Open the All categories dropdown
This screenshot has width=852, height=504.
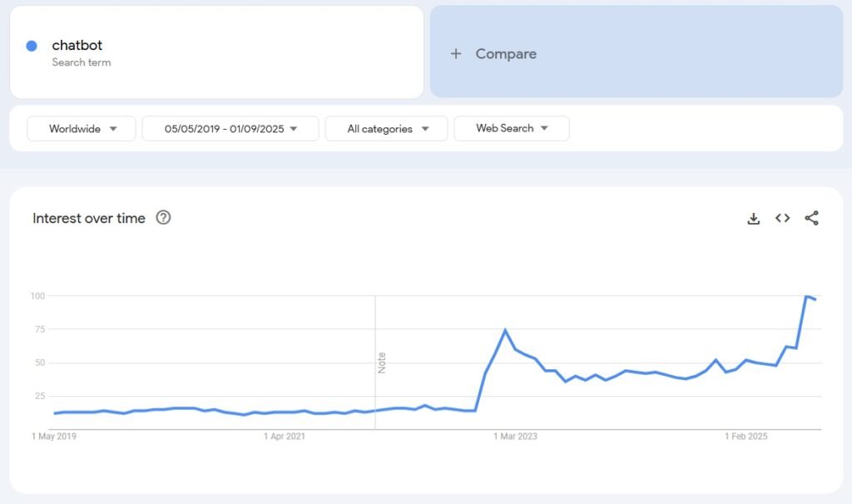pyautogui.click(x=387, y=129)
